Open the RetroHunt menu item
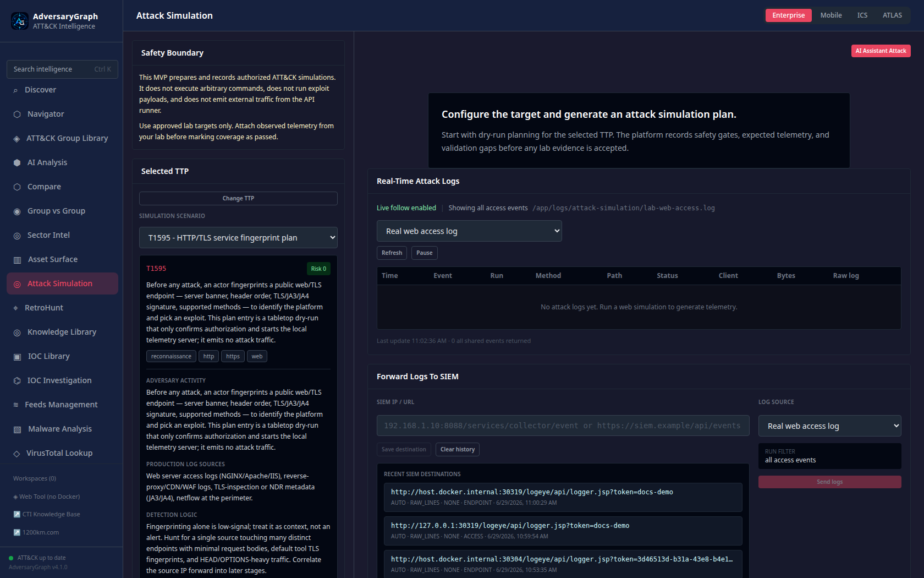Image resolution: width=924 pixels, height=578 pixels. click(62, 308)
